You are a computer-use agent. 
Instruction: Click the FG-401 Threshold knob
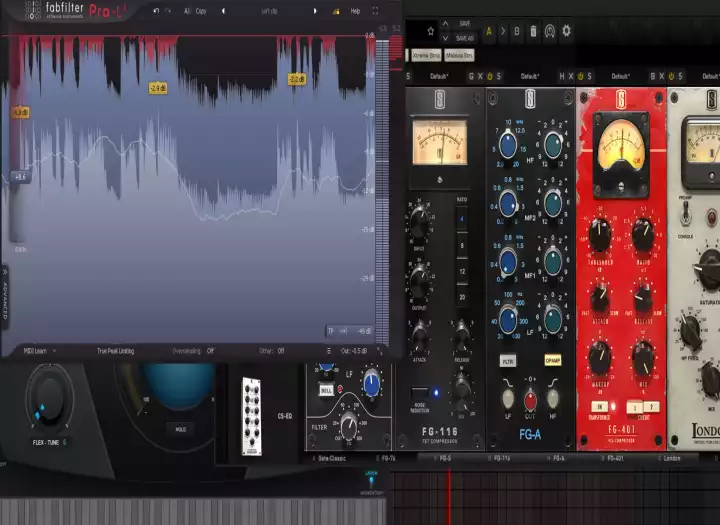pyautogui.click(x=599, y=234)
